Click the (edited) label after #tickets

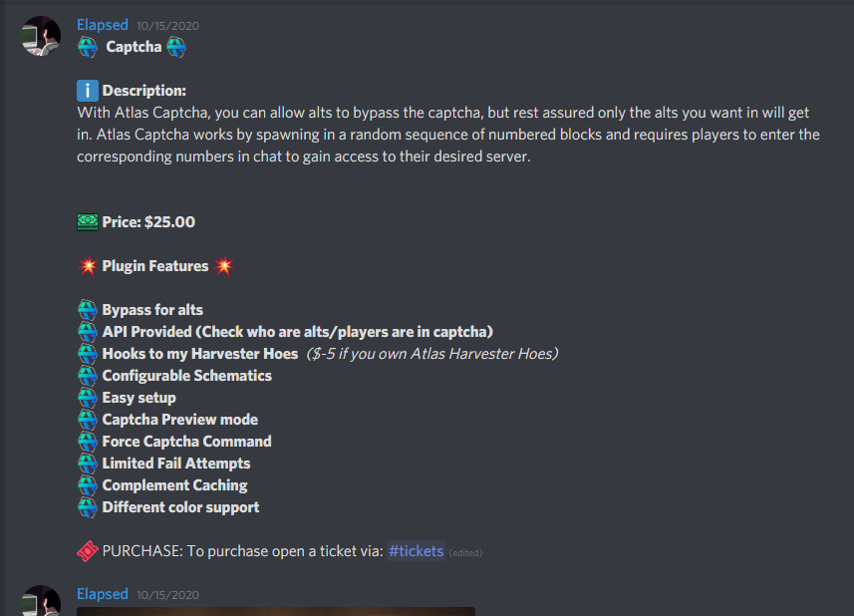tap(464, 551)
